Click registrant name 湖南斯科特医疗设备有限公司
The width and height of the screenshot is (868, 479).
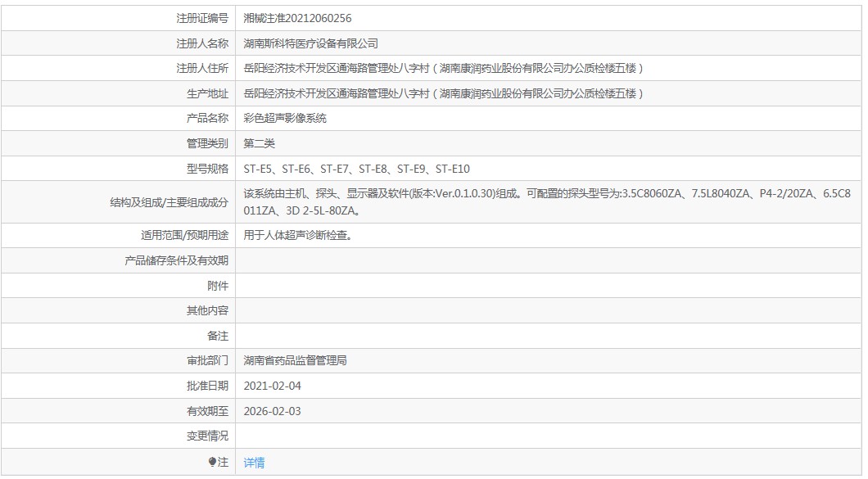(x=311, y=43)
